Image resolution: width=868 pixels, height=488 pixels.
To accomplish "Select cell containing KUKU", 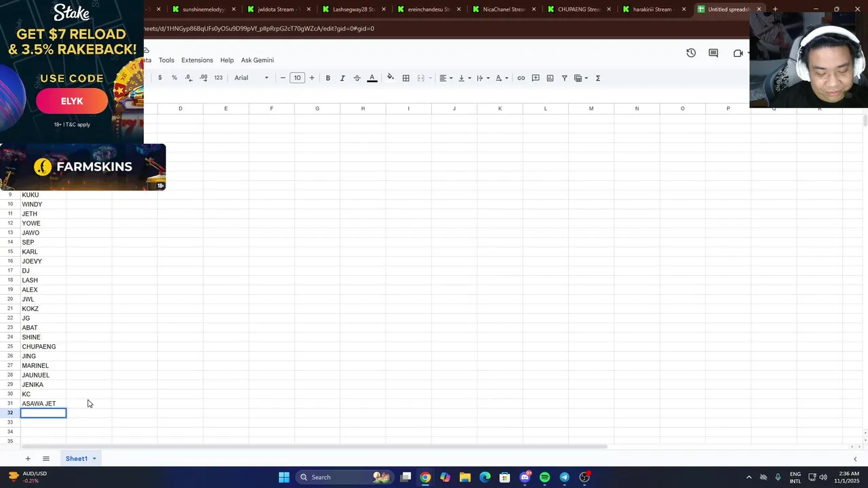I will tap(43, 195).
